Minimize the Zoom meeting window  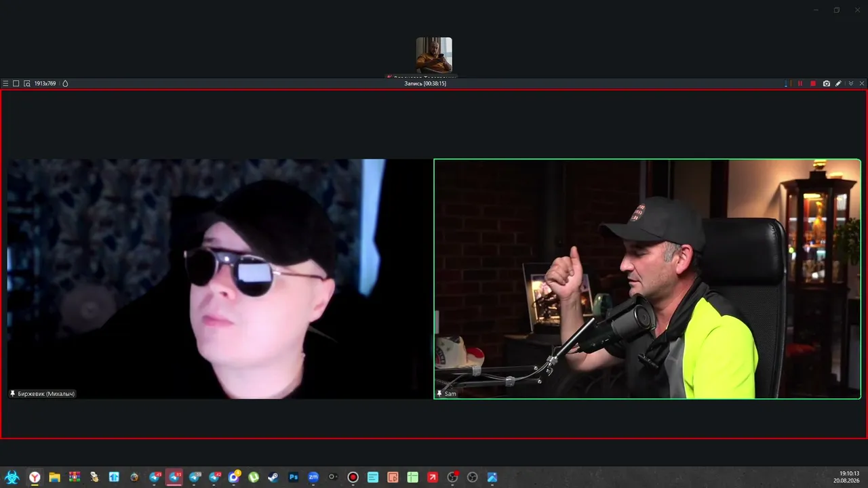click(x=816, y=9)
